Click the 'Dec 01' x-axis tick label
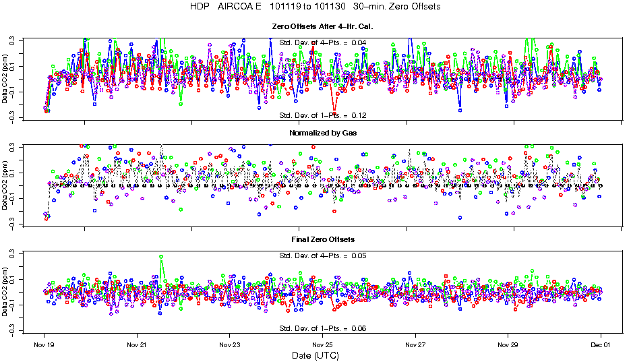 601,344
